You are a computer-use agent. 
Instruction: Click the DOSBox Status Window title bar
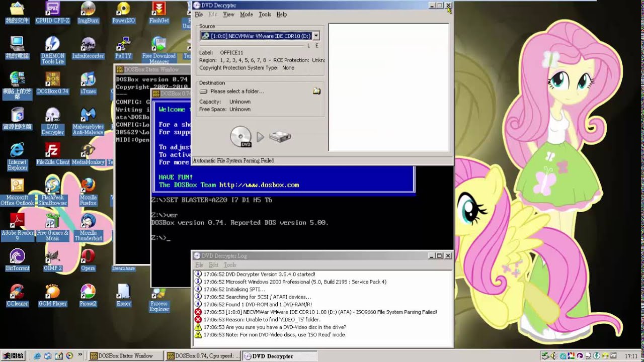pyautogui.click(x=152, y=69)
